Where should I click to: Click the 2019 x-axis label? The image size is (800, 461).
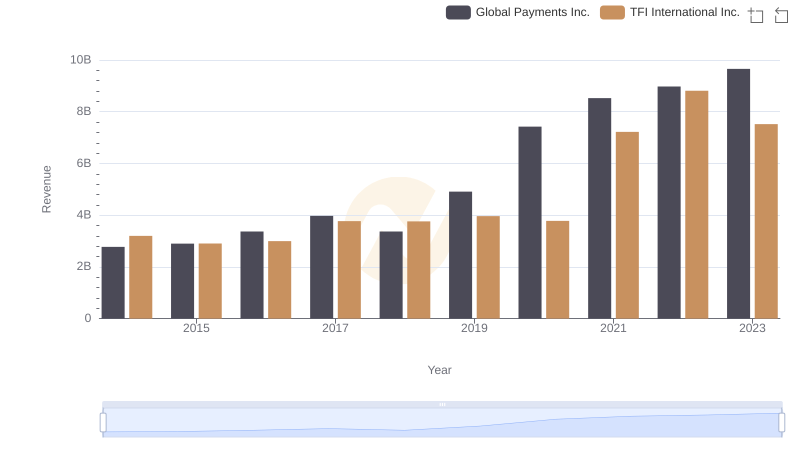coord(474,328)
